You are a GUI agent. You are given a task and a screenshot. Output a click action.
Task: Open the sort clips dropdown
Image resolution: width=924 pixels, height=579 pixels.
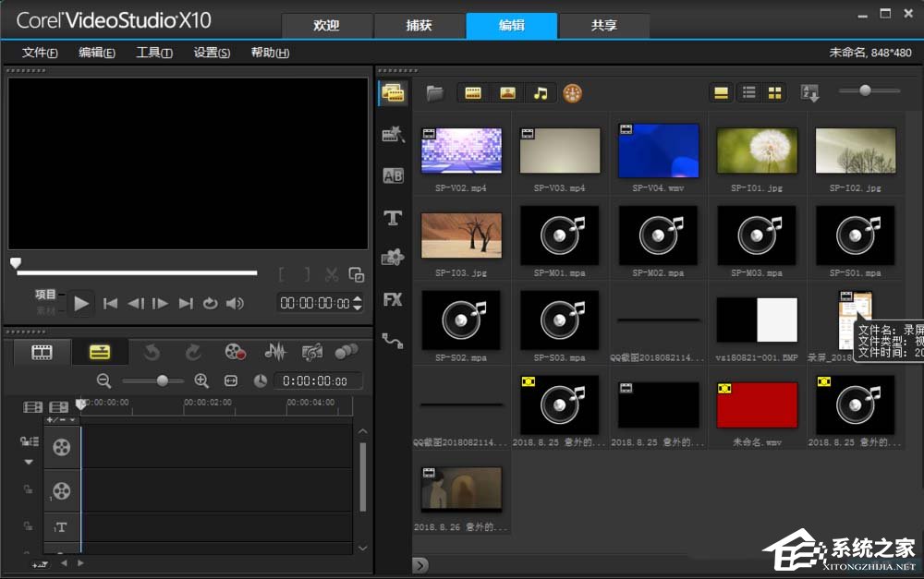(x=809, y=93)
